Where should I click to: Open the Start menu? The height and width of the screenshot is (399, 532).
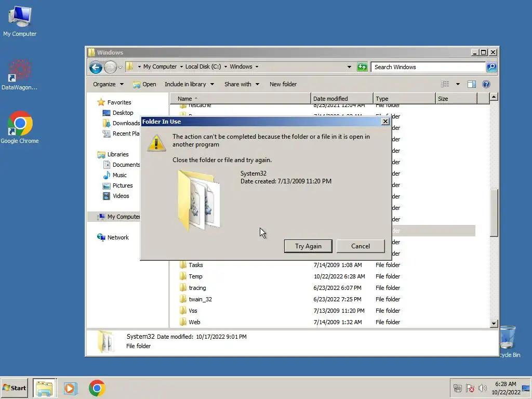pos(14,388)
